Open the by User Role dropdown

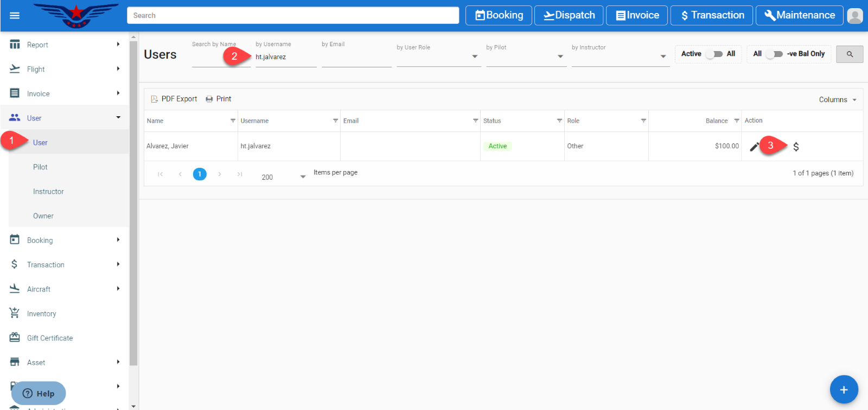438,56
